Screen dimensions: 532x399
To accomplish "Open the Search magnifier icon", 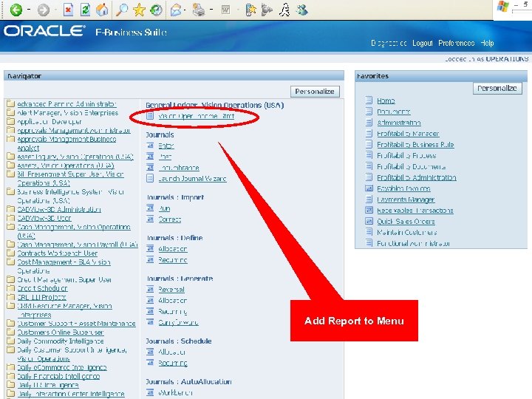I will click(121, 10).
